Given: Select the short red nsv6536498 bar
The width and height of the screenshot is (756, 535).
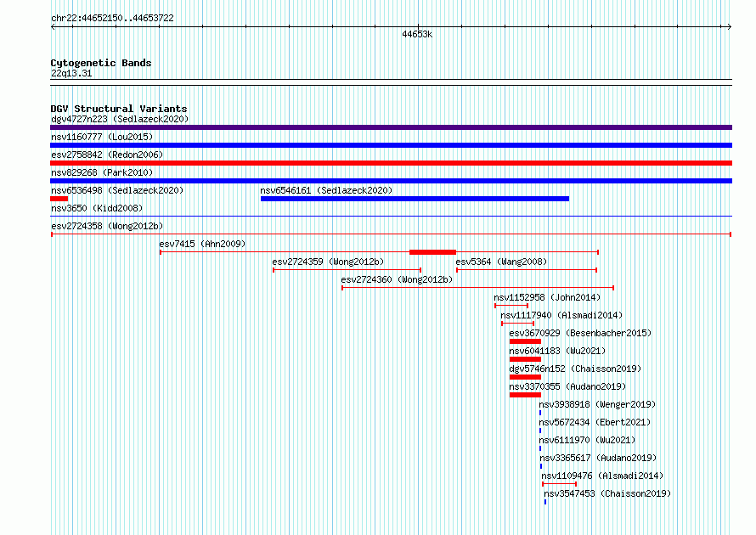Looking at the screenshot, I should click(x=59, y=199).
